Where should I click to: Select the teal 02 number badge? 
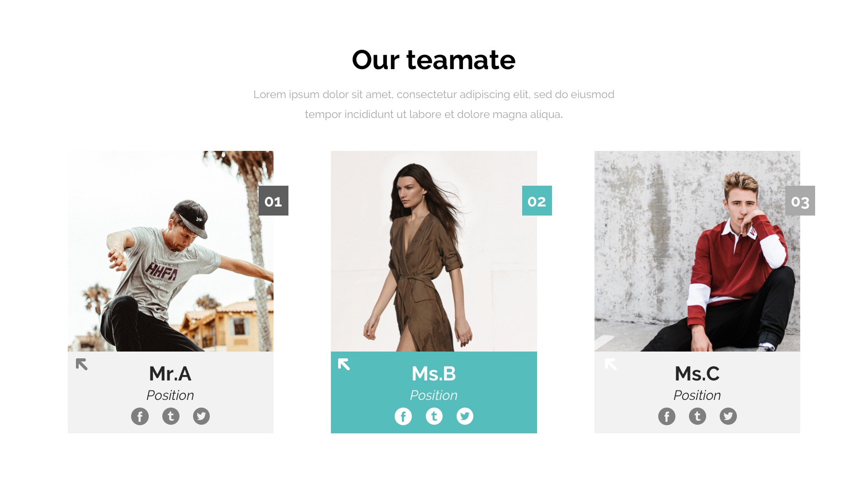537,201
